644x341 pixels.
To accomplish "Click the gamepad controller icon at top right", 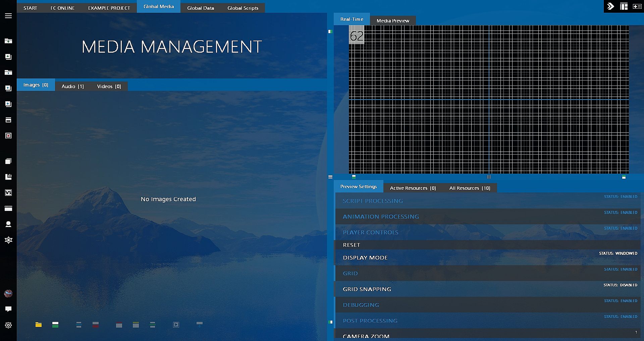I will [637, 6].
